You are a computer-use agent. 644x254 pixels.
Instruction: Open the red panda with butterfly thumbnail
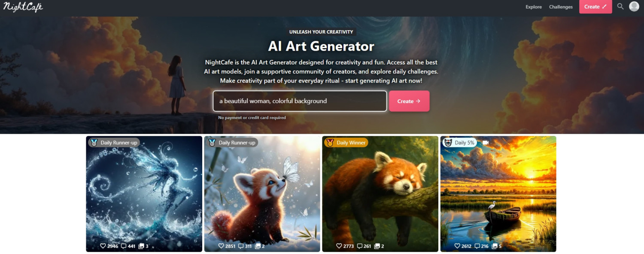[x=262, y=194]
